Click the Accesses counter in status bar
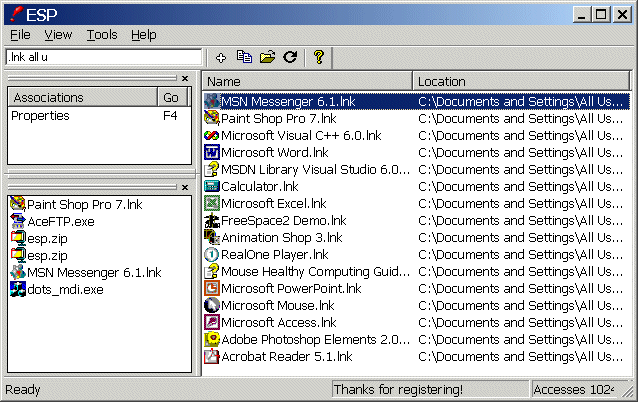The image size is (638, 402). 573,390
